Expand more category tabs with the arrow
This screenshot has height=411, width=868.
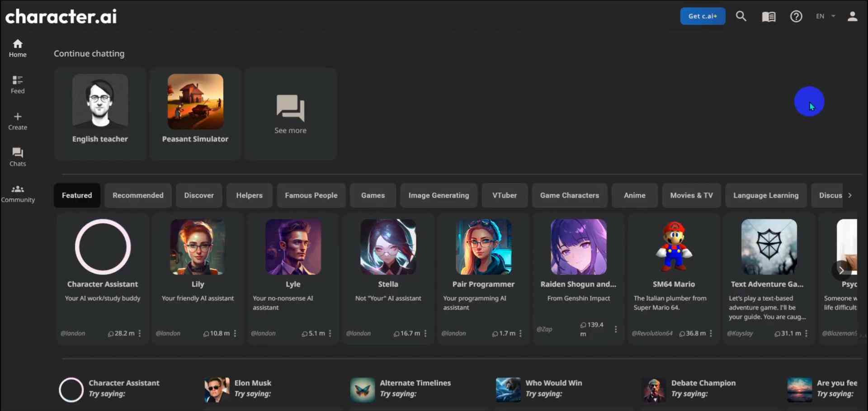850,195
